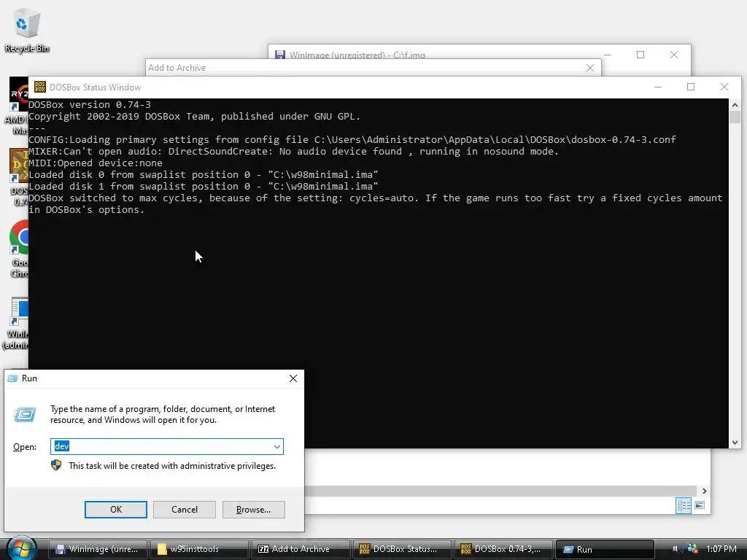Click the Run taskbar button
The height and width of the screenshot is (560, 747).
pyautogui.click(x=605, y=549)
